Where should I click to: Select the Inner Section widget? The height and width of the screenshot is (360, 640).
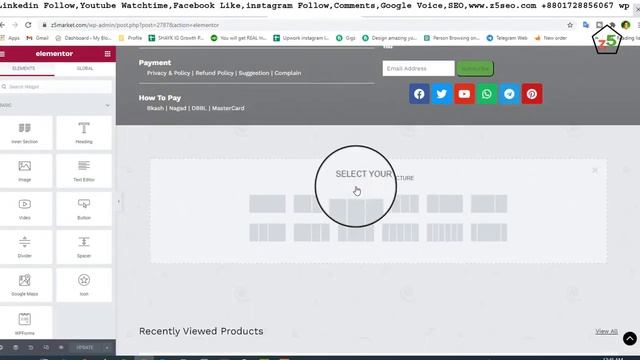point(24,133)
